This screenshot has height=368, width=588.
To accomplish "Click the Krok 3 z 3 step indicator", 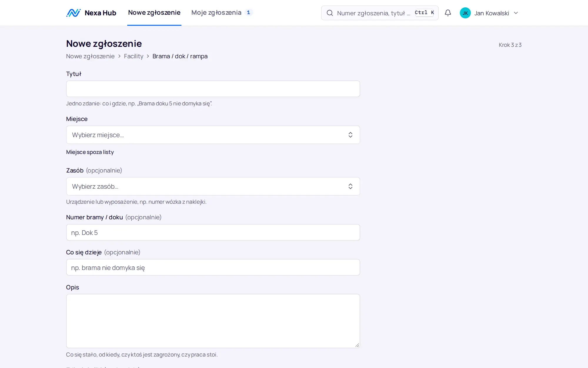I will [510, 45].
